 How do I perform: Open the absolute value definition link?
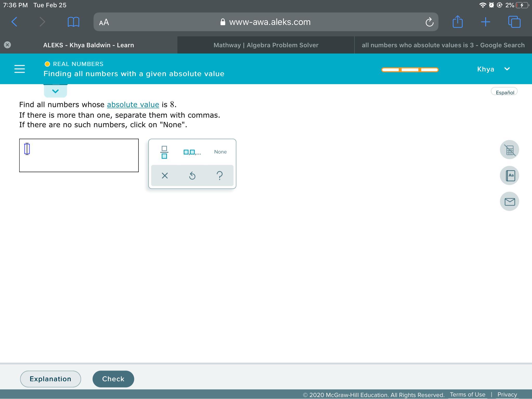point(133,105)
